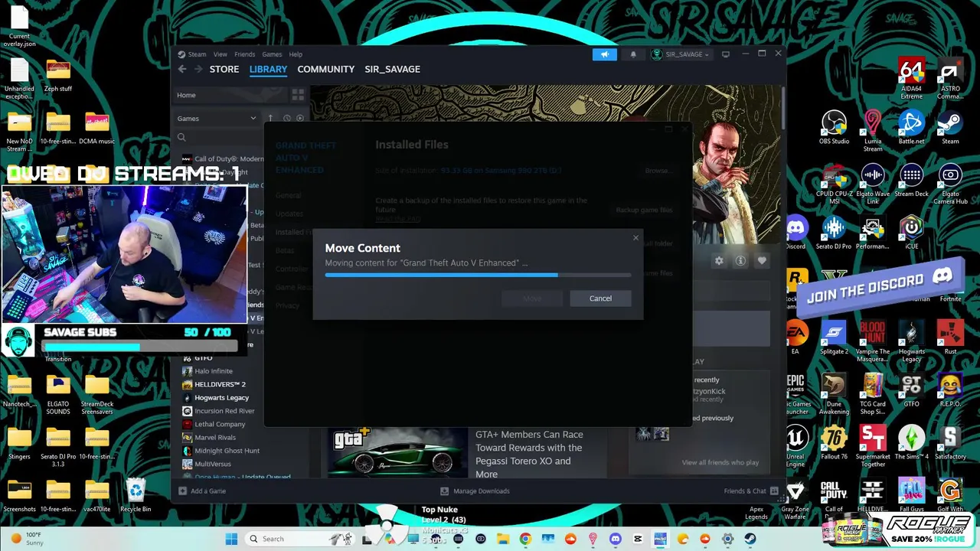Click the Move Content progress bar

[478, 275]
